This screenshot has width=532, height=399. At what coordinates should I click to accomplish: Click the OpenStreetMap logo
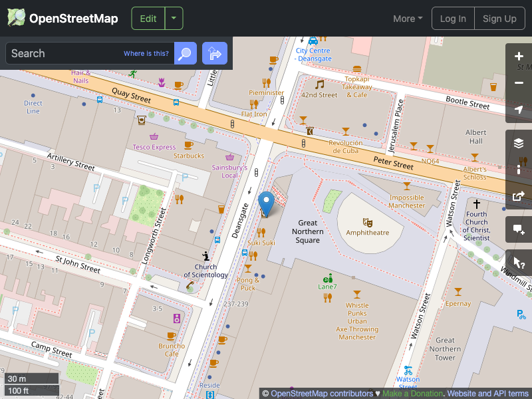click(62, 18)
